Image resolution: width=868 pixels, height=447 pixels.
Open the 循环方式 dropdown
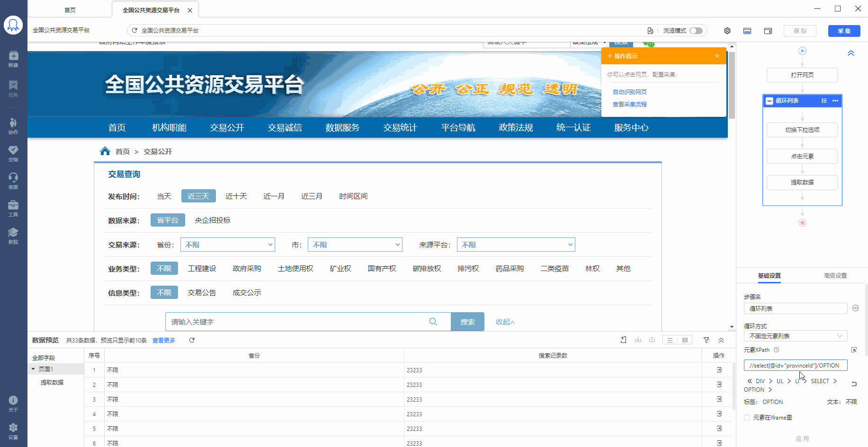pyautogui.click(x=795, y=336)
